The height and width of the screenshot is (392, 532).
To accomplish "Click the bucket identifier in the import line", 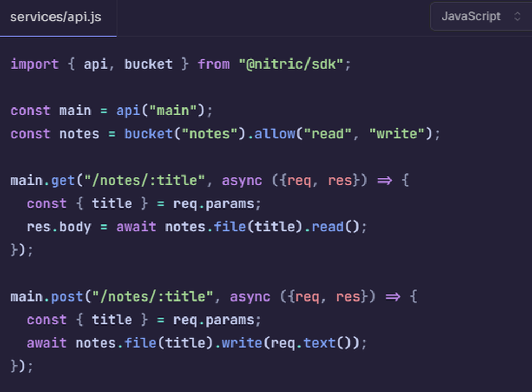I will [x=148, y=64].
